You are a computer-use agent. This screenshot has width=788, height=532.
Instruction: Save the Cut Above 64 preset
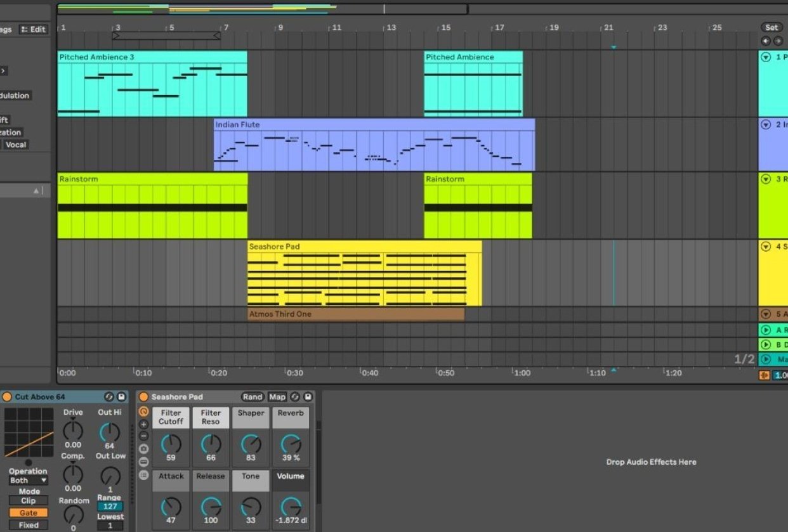point(121,397)
